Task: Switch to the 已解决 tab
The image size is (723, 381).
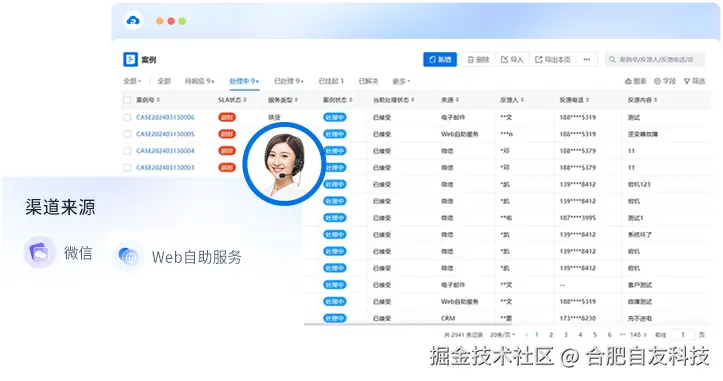Action: click(368, 81)
